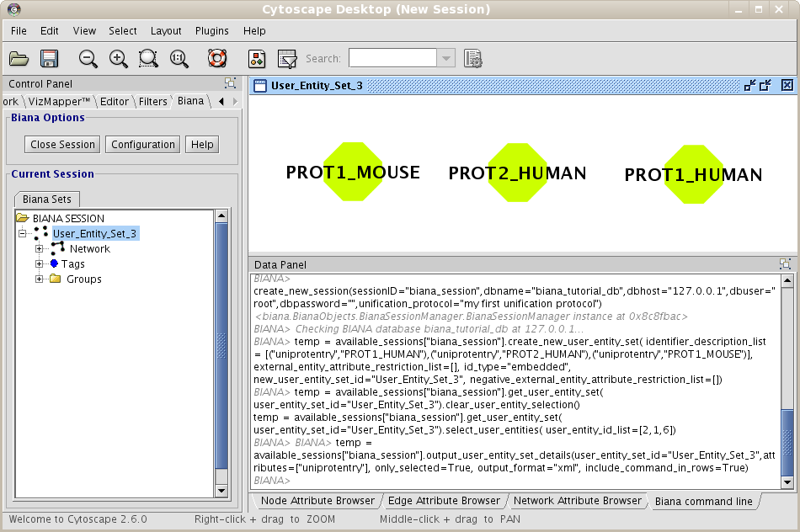Select the PROT2_HUMAN node

pyautogui.click(x=515, y=173)
